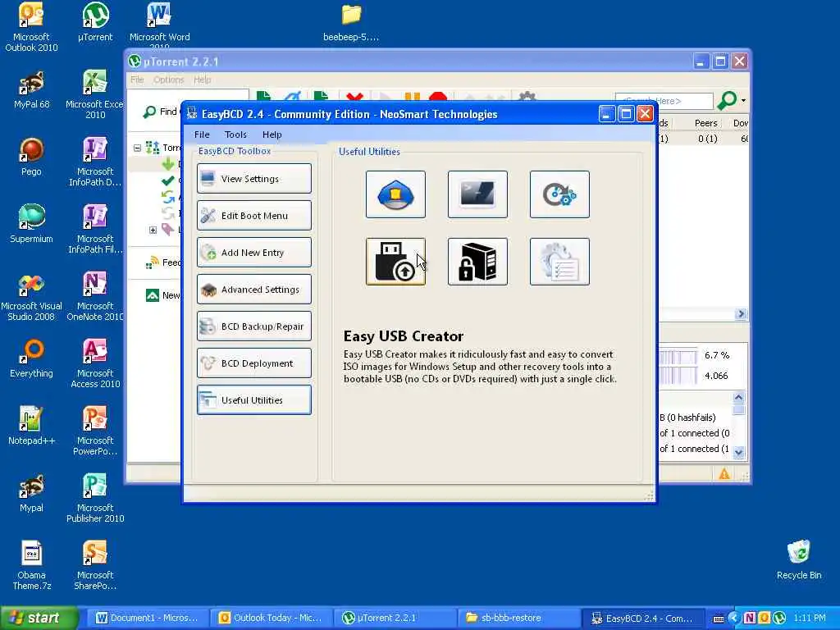Select the Pego desktop icon

click(x=31, y=157)
